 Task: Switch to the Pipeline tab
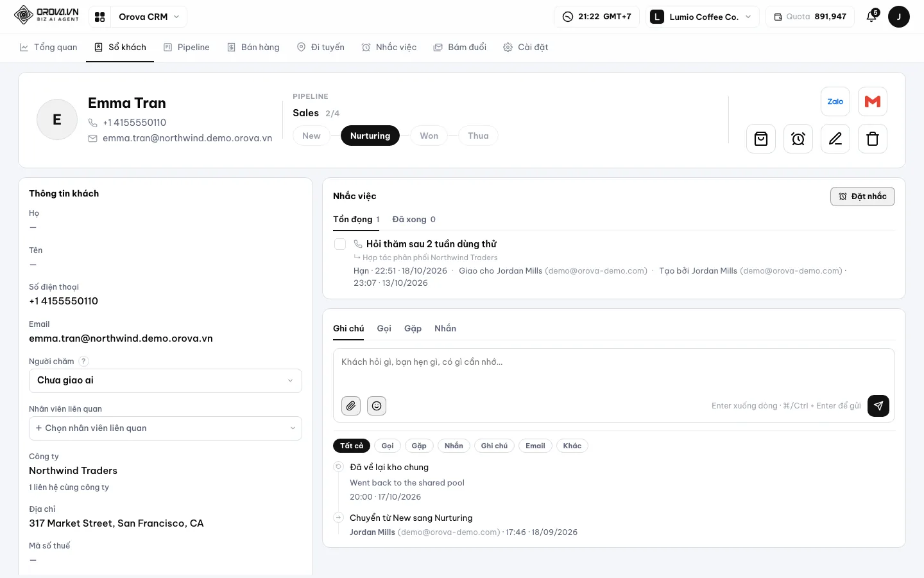[187, 48]
